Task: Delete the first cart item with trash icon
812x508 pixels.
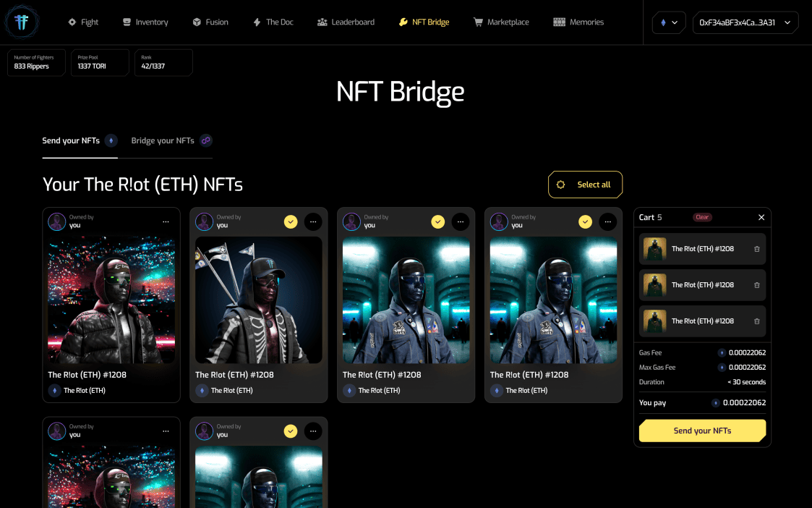Action: point(756,249)
